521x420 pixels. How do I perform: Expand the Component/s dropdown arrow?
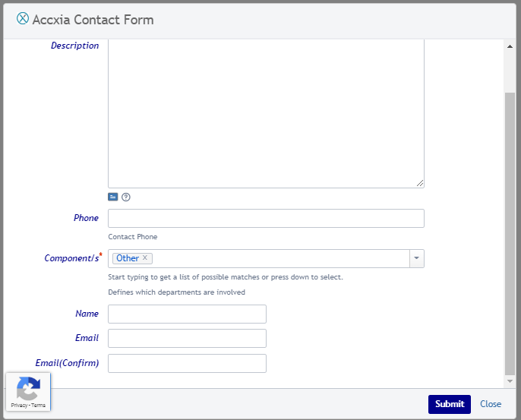[416, 258]
